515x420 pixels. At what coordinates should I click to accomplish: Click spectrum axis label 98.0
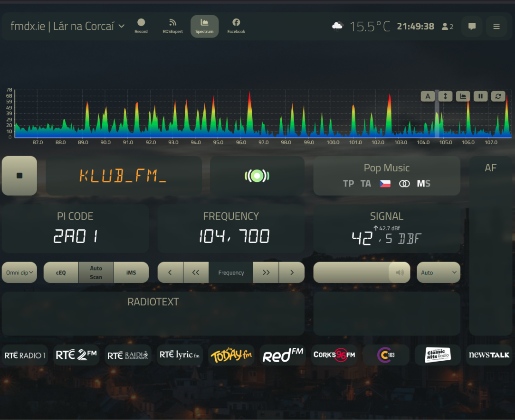coord(286,142)
